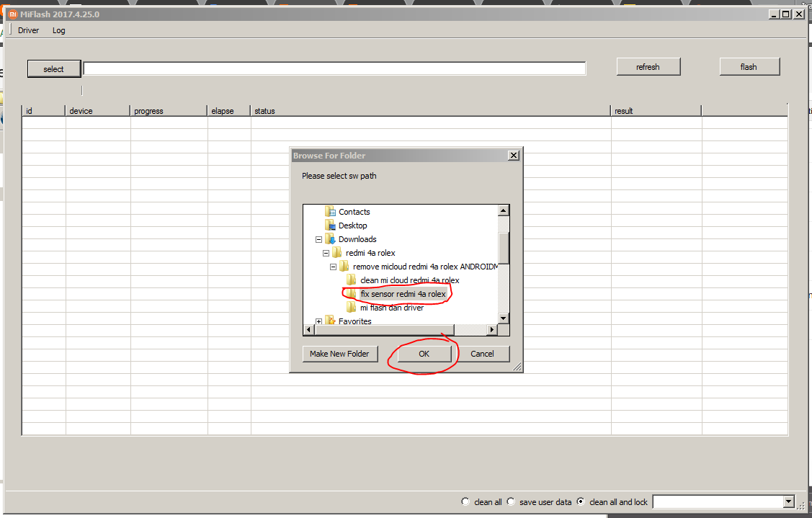Click the fix sensor folder icon
This screenshot has height=518, width=812.
[x=352, y=294]
